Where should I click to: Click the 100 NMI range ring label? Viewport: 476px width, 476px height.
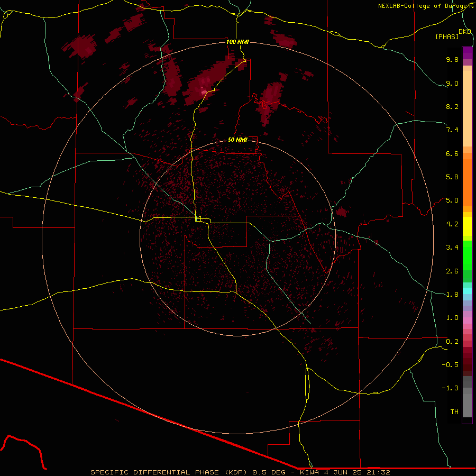[237, 42]
